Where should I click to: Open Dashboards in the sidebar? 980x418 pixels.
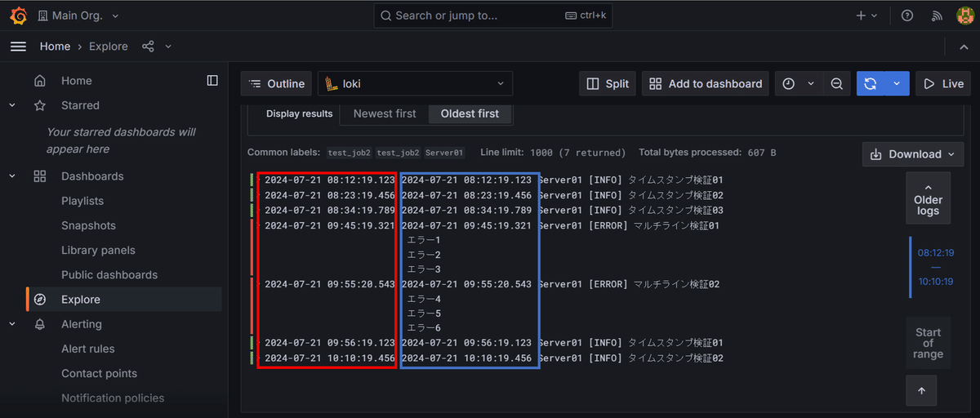coord(92,176)
